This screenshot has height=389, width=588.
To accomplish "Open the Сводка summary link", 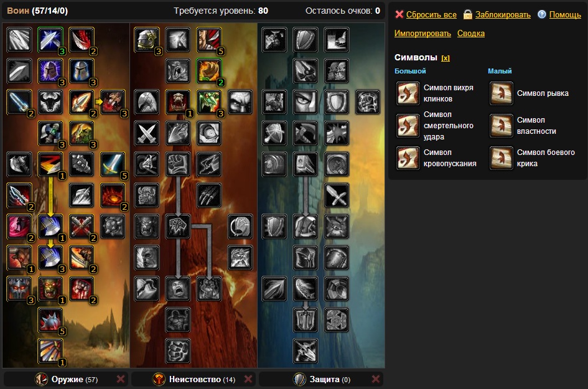I will click(x=471, y=34).
